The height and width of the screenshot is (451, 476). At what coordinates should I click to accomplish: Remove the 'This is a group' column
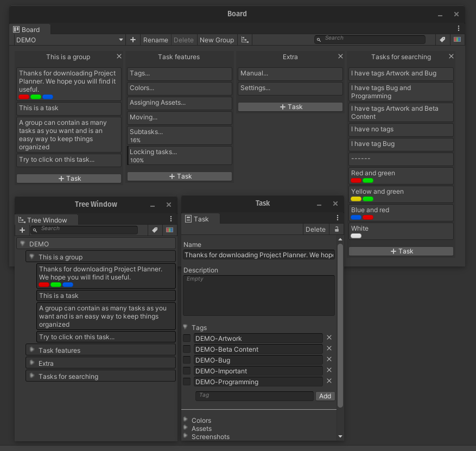pyautogui.click(x=119, y=56)
